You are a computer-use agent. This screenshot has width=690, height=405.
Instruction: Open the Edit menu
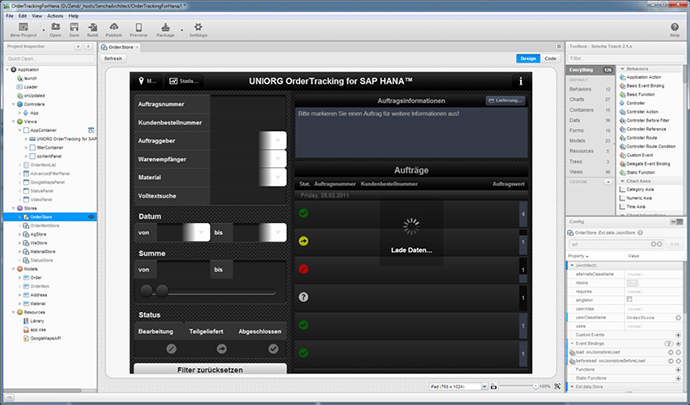pos(22,16)
